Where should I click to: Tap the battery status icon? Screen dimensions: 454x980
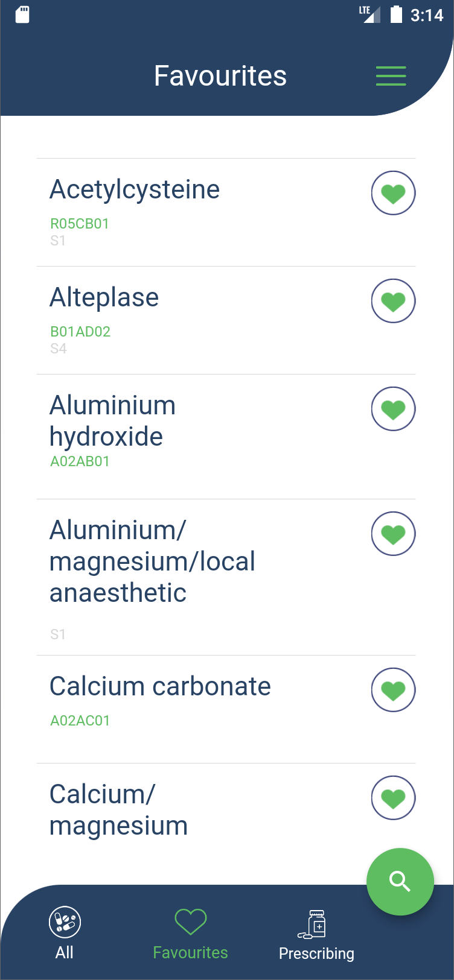coord(396,14)
